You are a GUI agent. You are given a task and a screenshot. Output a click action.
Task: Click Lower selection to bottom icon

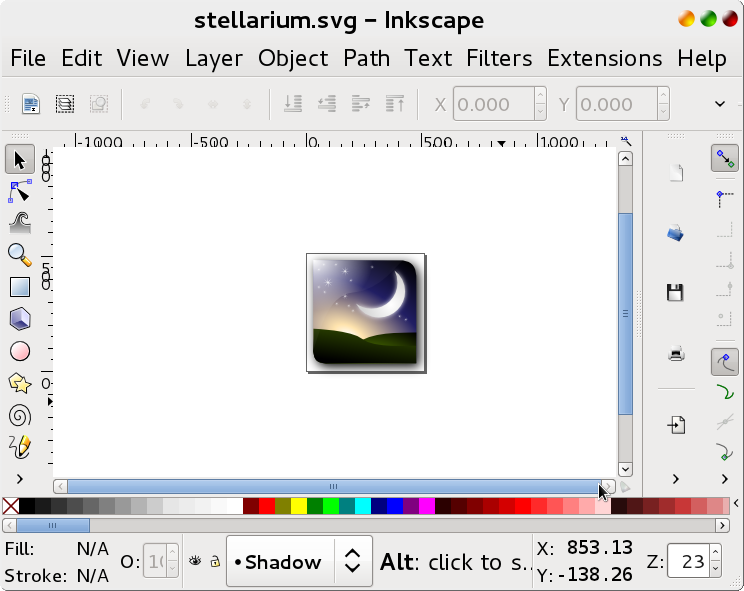[293, 104]
